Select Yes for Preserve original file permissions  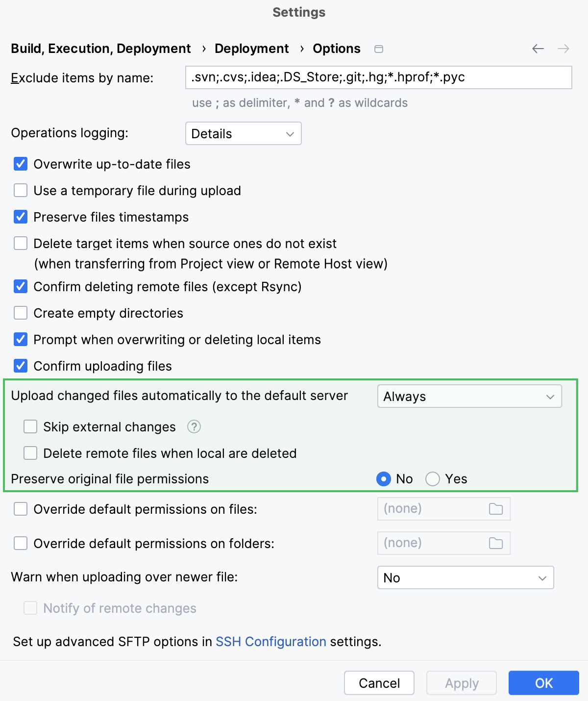point(433,479)
